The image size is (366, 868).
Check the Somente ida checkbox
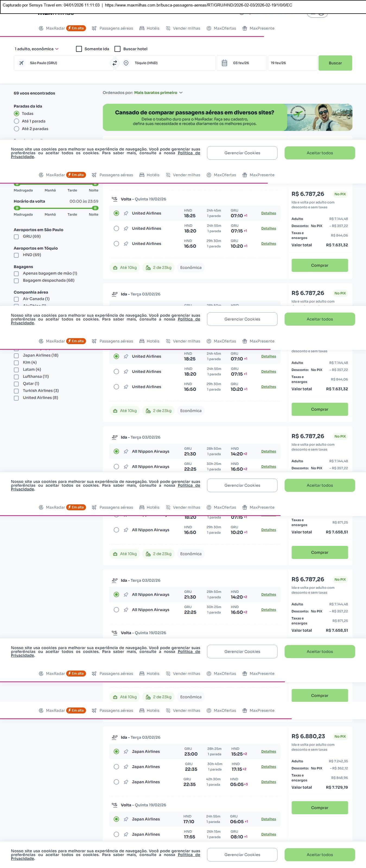[79, 49]
